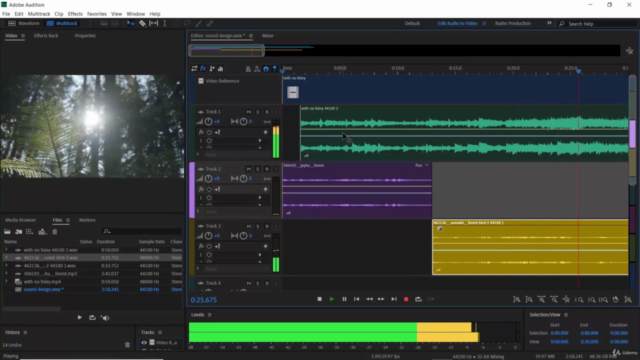Show the Sends track controls
Image resolution: width=640 pixels, height=360 pixels.
(212, 69)
